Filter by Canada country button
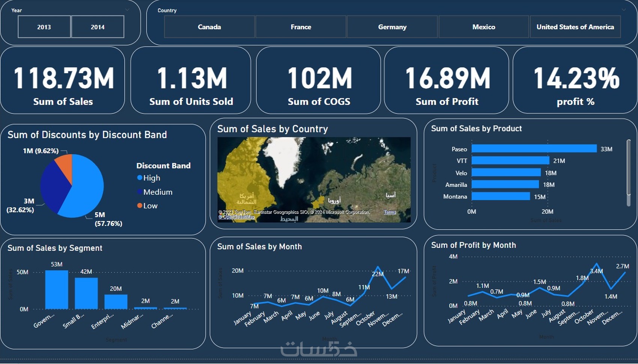Viewport: 638px width, 364px height. click(209, 27)
